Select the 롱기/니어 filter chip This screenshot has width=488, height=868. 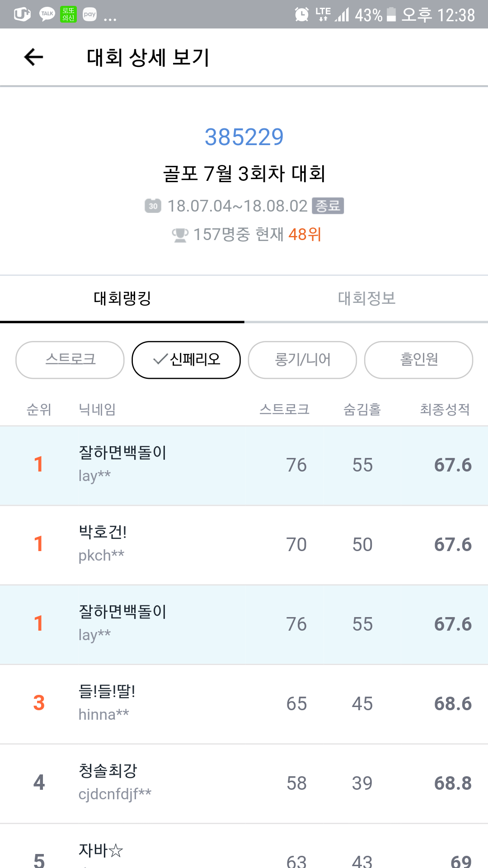pos(302,360)
